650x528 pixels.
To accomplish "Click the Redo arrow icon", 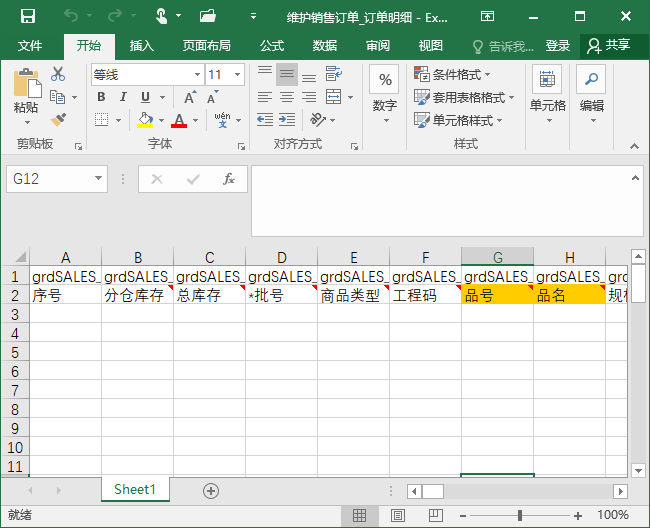I will [x=115, y=16].
